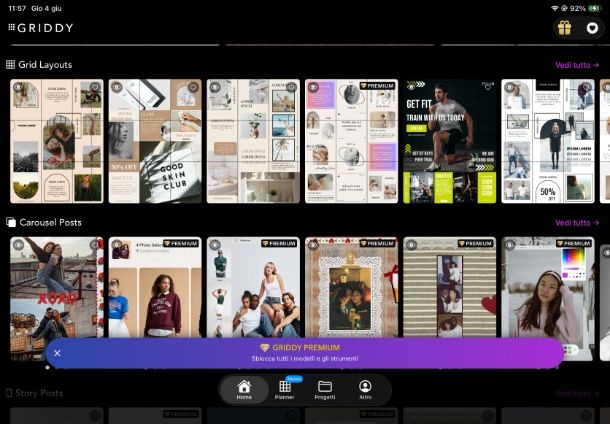Screen dimensions: 610x424
Task: Preview the group photo carousel post
Action: (x=215, y=245)
